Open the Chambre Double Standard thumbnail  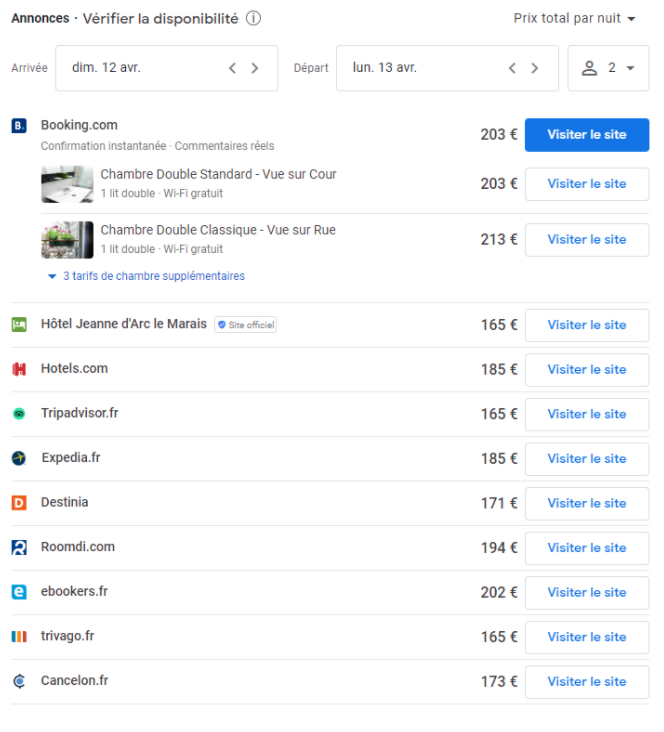pos(67,184)
